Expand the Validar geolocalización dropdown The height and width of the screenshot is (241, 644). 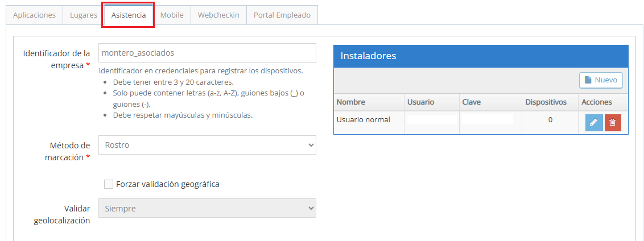(x=207, y=209)
